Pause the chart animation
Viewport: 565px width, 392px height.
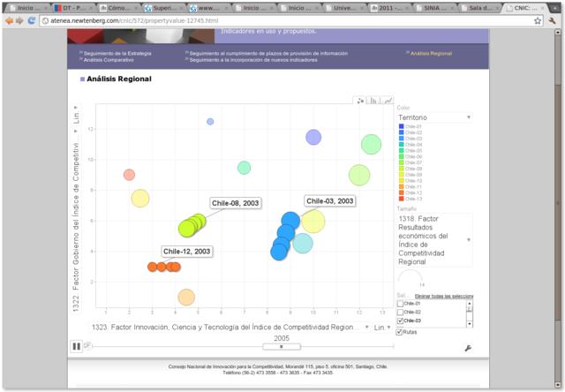pyautogui.click(x=77, y=346)
